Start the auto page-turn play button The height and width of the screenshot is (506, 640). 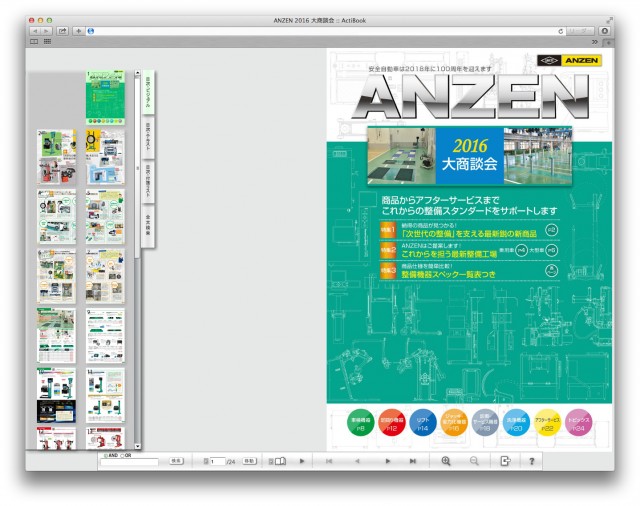302,461
